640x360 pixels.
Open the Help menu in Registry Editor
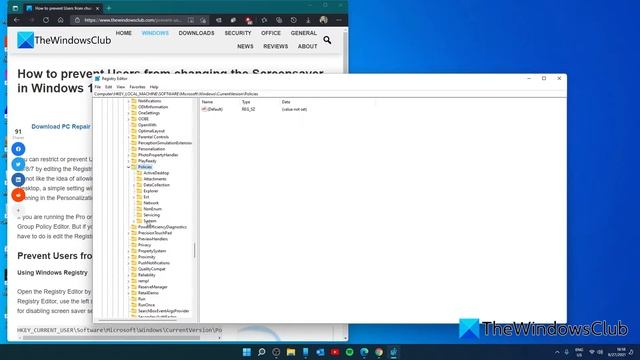(x=154, y=87)
